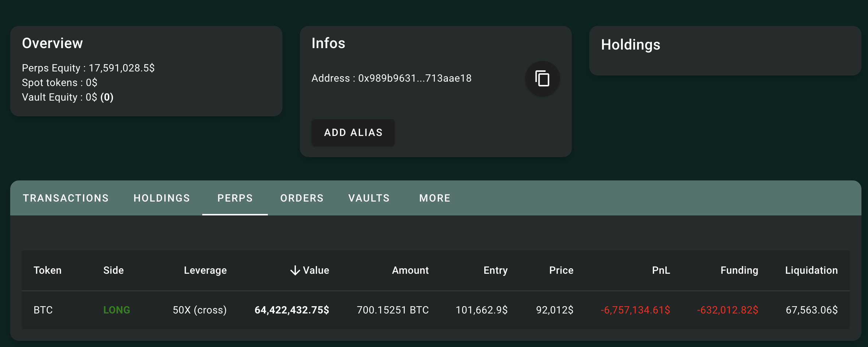Sort by Amount column header
Viewport: 868px width, 347px height.
tap(410, 270)
